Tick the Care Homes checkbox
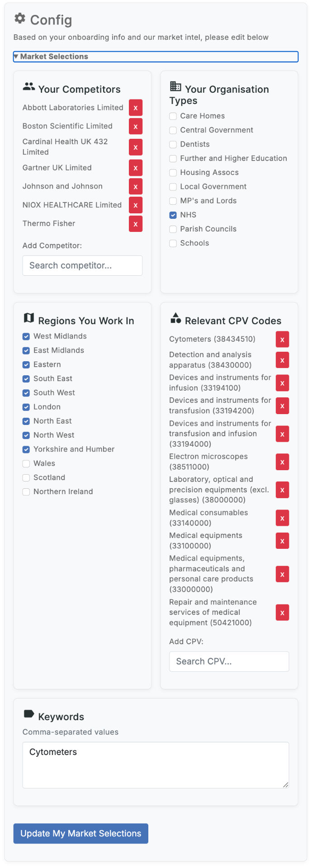This screenshot has height=868, width=317. [x=173, y=116]
